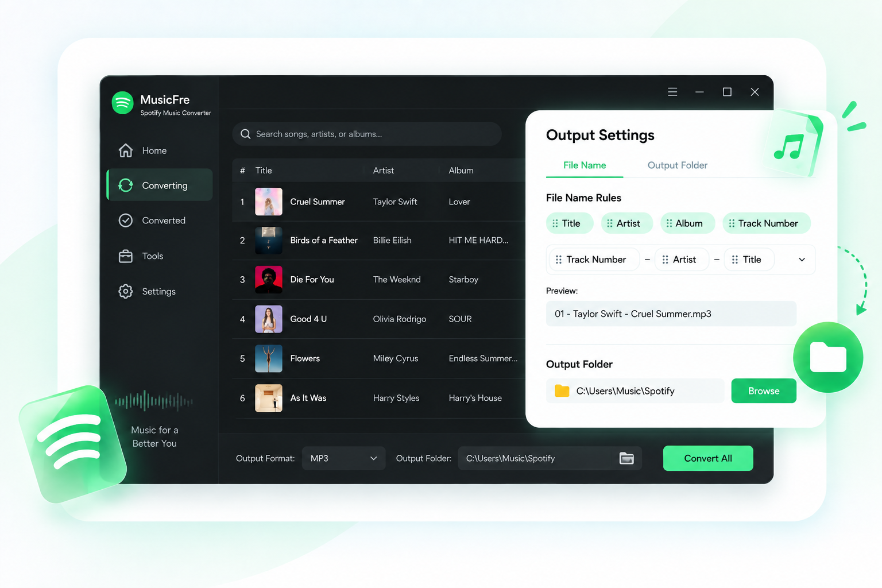Viewport: 882px width, 588px height.
Task: Click As It Was album cover
Action: (x=269, y=399)
